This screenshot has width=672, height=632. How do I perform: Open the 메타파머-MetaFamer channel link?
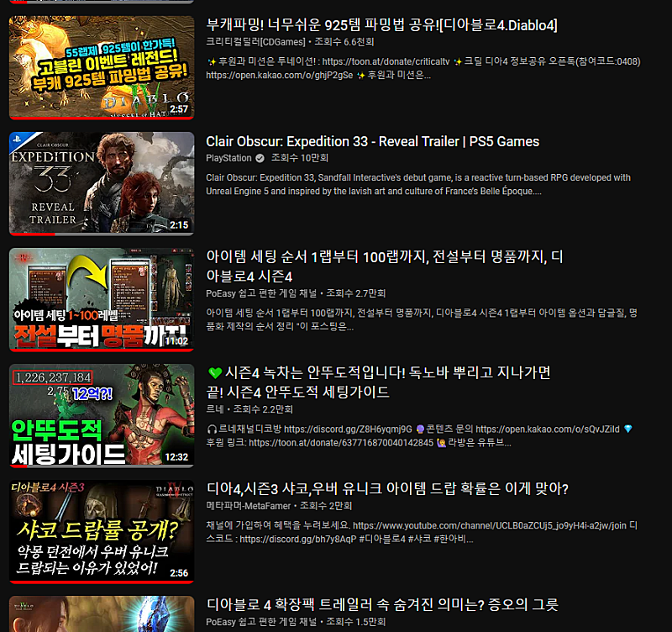[x=248, y=506]
